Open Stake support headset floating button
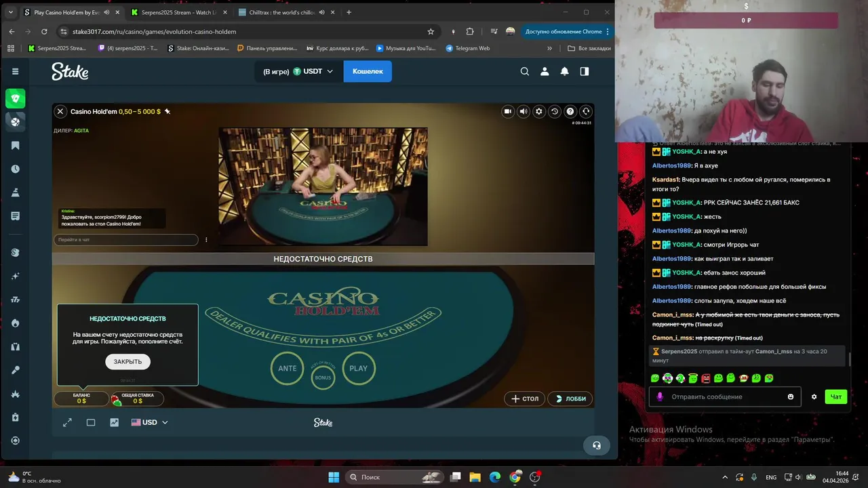 coord(597,445)
